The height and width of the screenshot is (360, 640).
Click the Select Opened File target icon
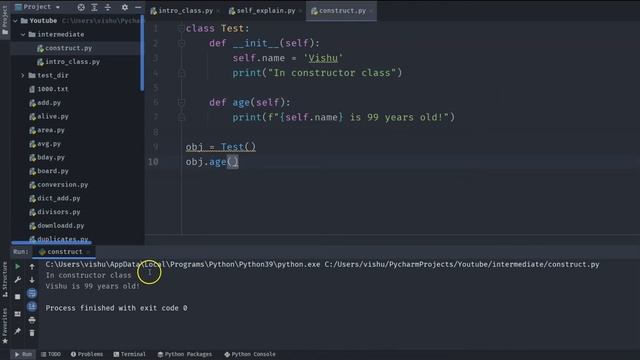click(x=81, y=7)
